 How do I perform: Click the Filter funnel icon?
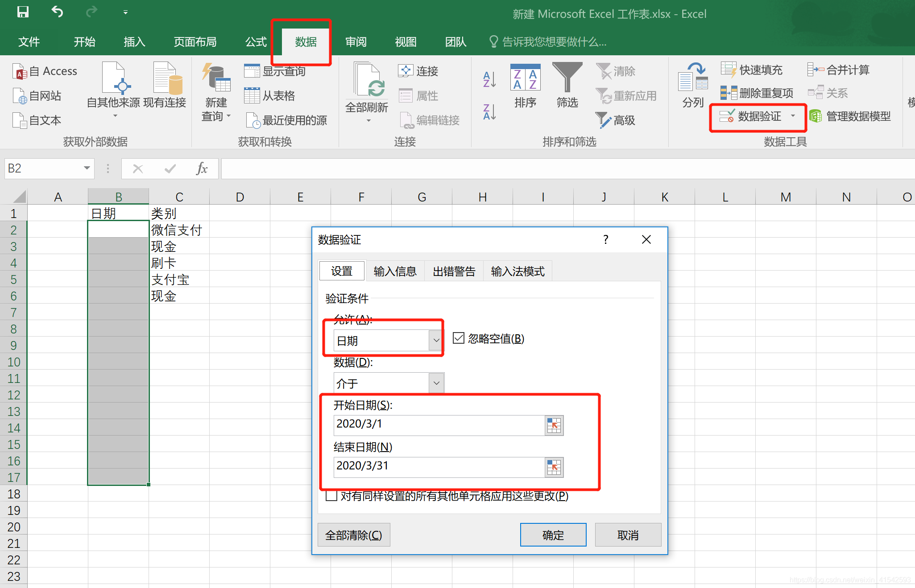(567, 77)
